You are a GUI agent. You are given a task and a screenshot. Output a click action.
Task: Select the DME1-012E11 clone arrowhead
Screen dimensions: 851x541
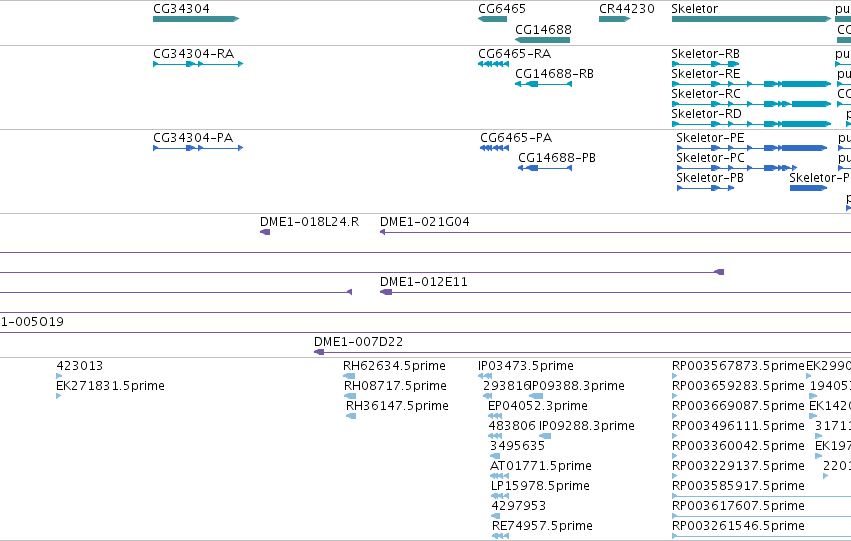click(x=386, y=292)
